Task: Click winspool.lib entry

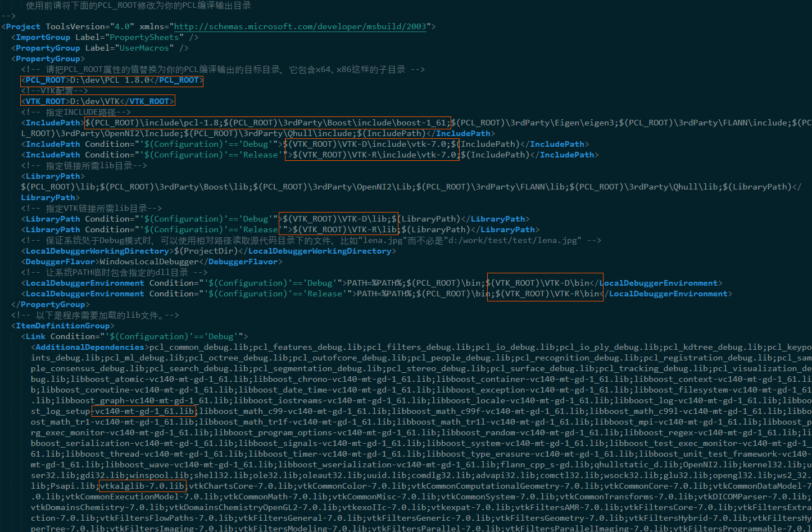Action: (x=158, y=475)
